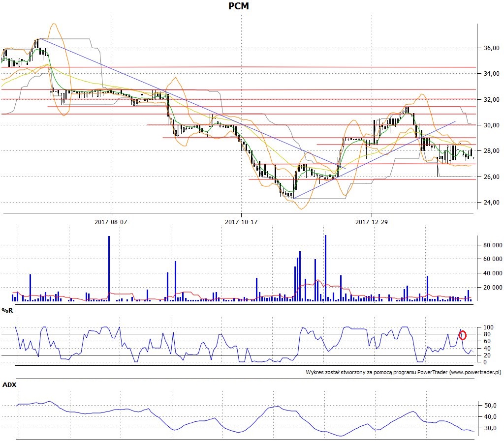Click the 24,00 price axis label
This screenshot has width=504, height=441.
coord(492,202)
